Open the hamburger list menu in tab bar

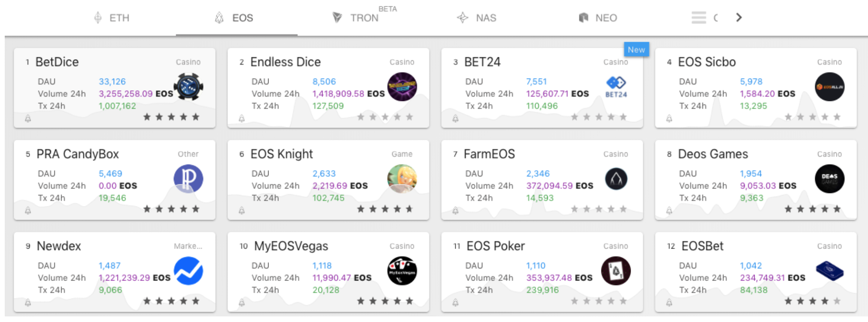(x=699, y=17)
